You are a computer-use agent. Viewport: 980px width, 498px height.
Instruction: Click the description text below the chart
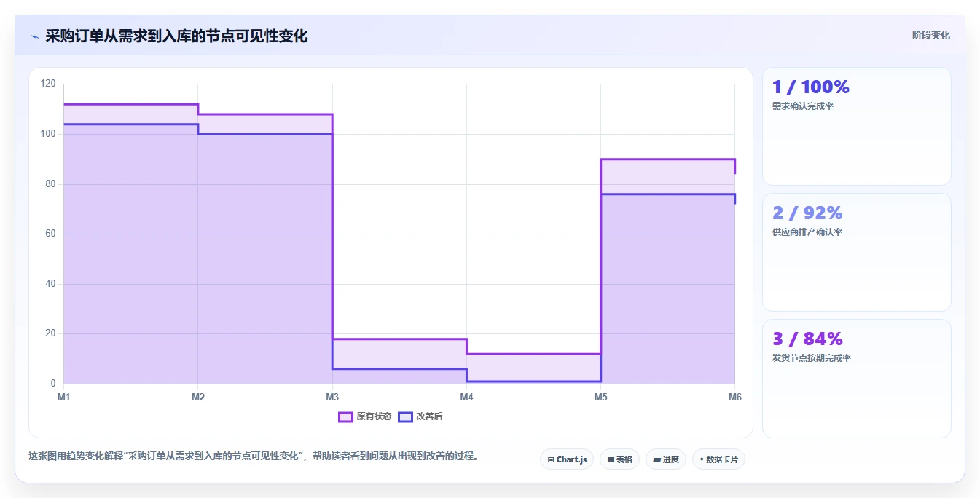click(x=253, y=456)
